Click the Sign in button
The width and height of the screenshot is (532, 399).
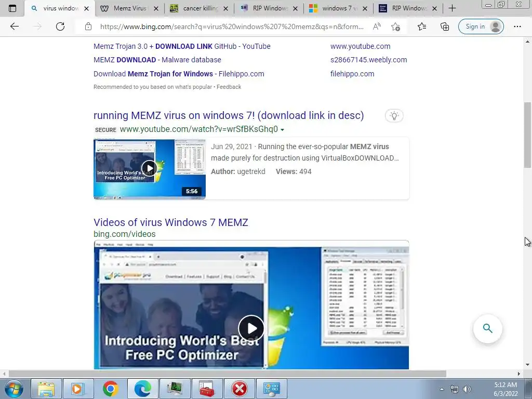pyautogui.click(x=481, y=26)
